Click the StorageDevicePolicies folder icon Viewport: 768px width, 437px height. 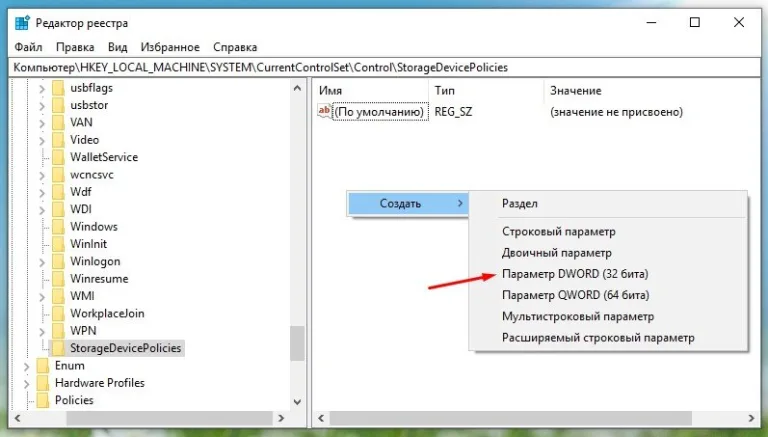58,348
